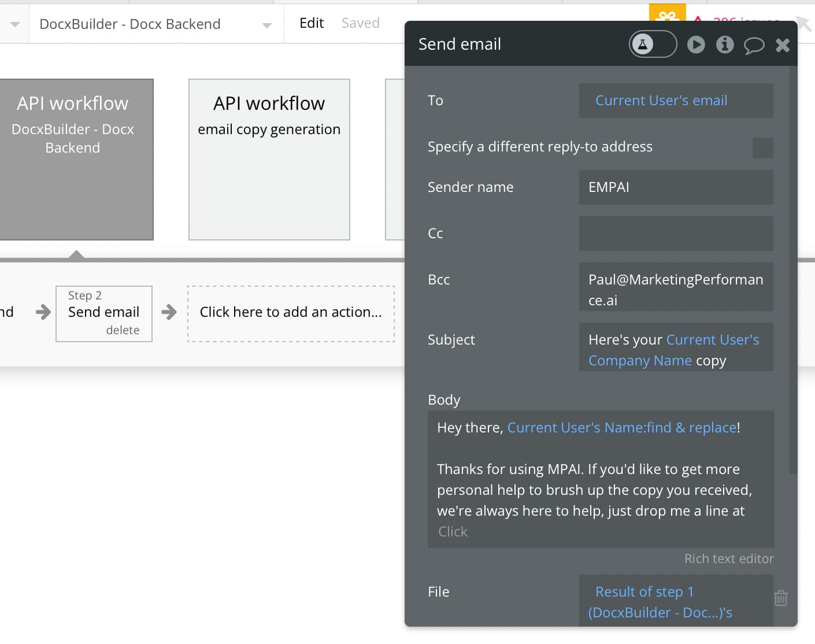Click the panel's vertical scrollbar
The width and height of the screenshot is (815, 644).
793,289
